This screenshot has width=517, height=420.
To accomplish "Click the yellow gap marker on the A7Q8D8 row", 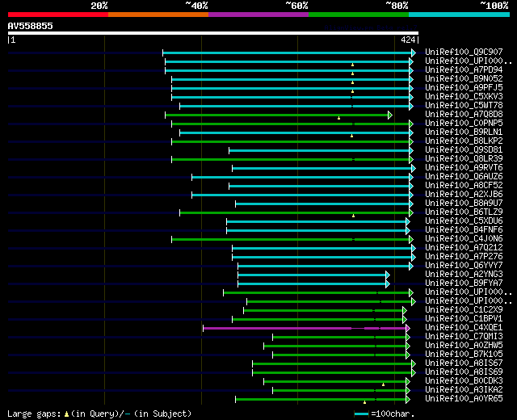I will click(x=338, y=118).
